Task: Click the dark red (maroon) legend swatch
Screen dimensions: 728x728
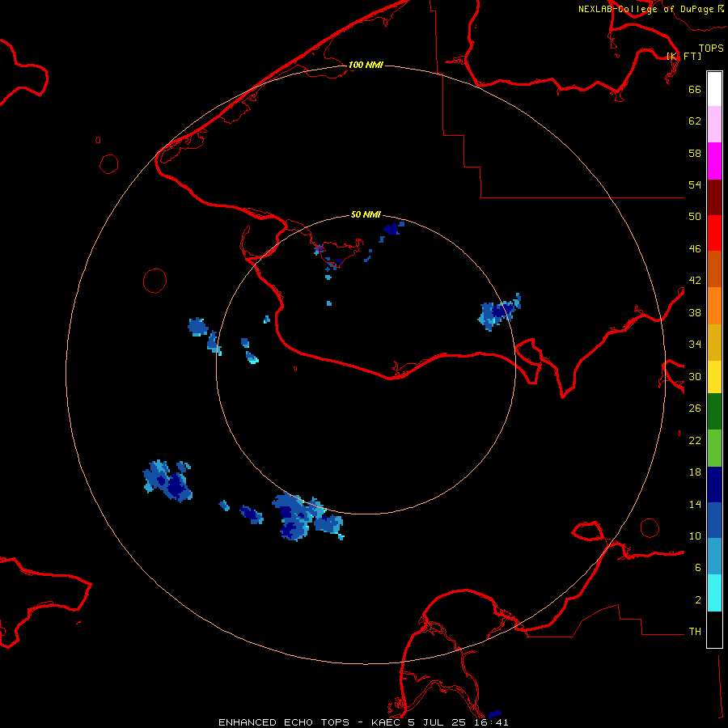Action: coord(714,197)
